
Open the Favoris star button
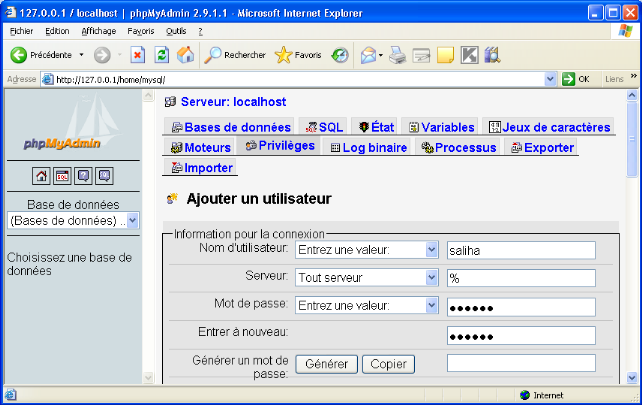pos(298,55)
